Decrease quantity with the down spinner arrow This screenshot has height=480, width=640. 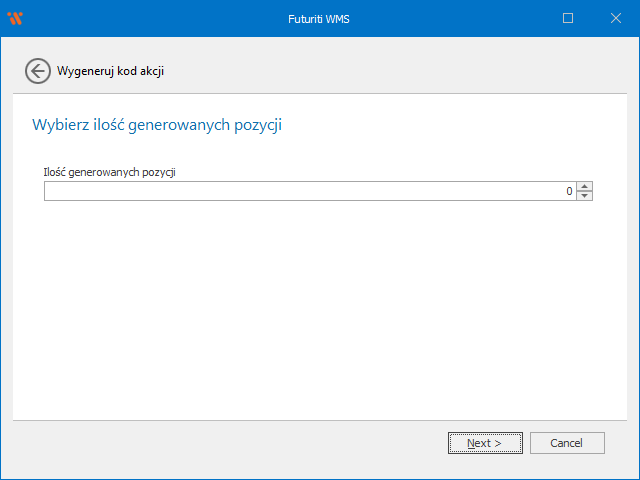click(585, 195)
